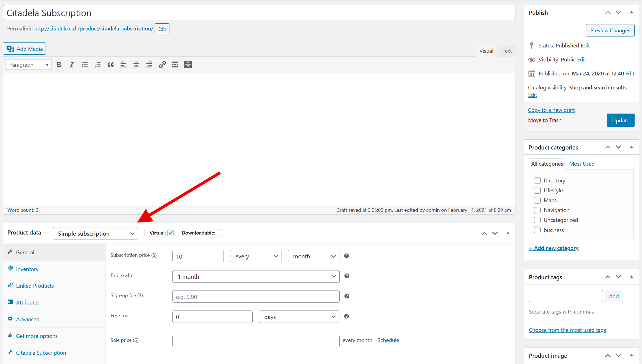
Task: Click the Update button
Action: point(620,120)
